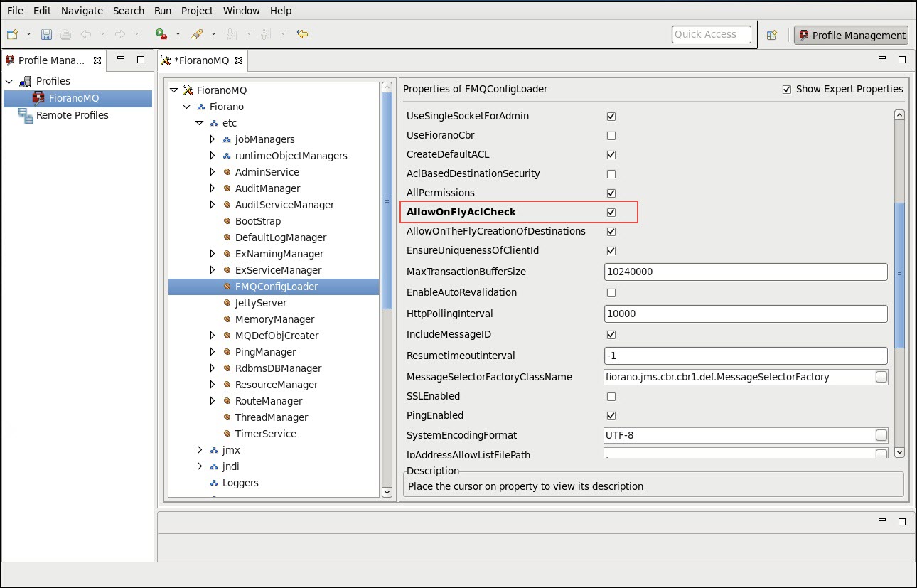
Task: Click the Last Edit Location icon
Action: click(302, 34)
